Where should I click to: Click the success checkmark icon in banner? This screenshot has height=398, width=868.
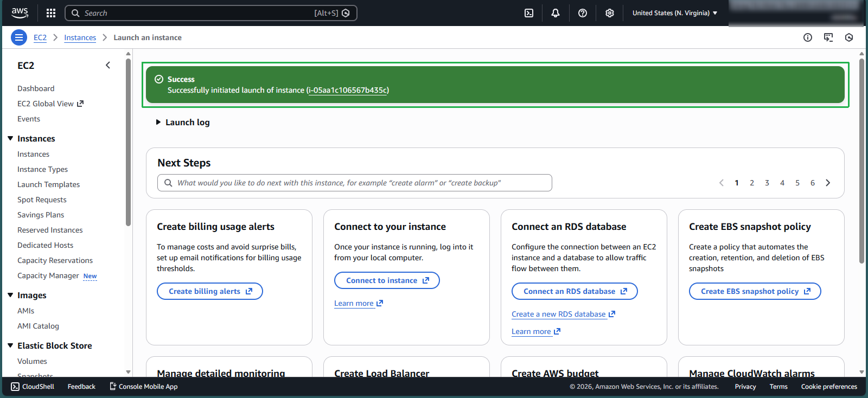pyautogui.click(x=159, y=79)
